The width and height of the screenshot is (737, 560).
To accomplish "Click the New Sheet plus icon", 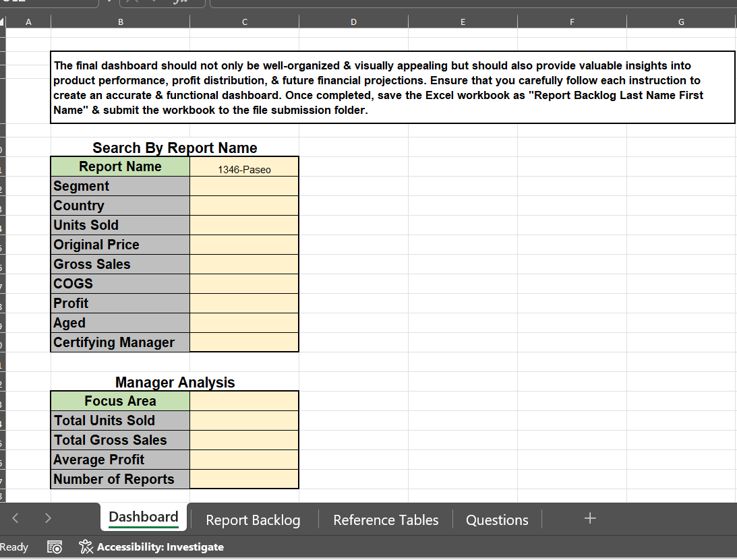I will coord(589,518).
